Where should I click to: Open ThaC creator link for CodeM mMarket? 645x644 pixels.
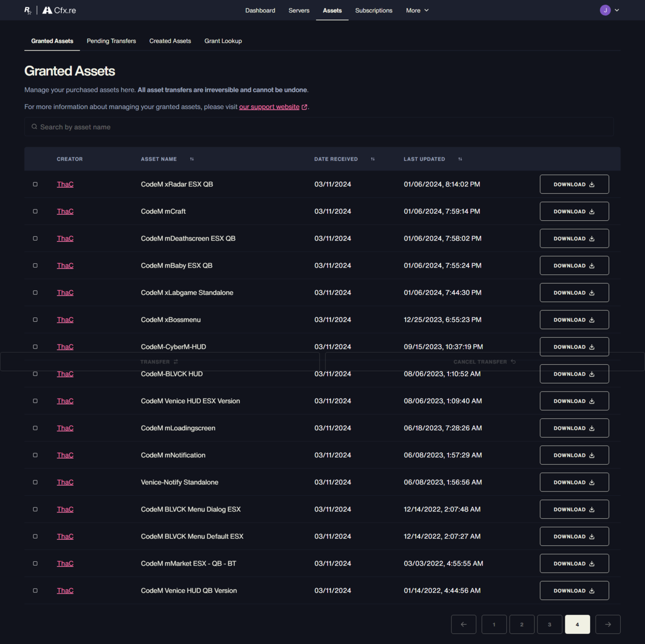coord(65,563)
